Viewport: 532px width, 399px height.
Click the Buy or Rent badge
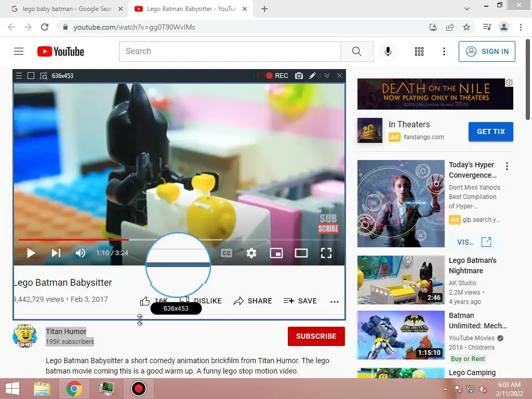click(x=468, y=358)
